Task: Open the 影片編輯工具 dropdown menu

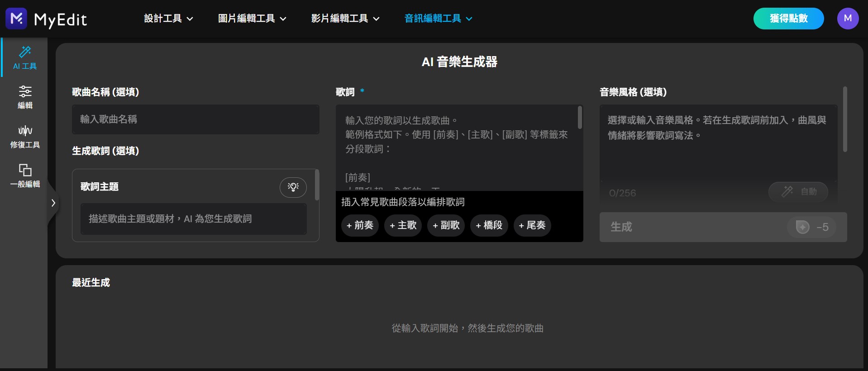Action: pos(345,19)
